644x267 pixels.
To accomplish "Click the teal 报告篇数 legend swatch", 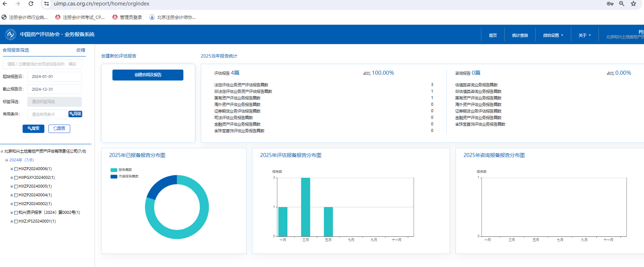I will [114, 170].
